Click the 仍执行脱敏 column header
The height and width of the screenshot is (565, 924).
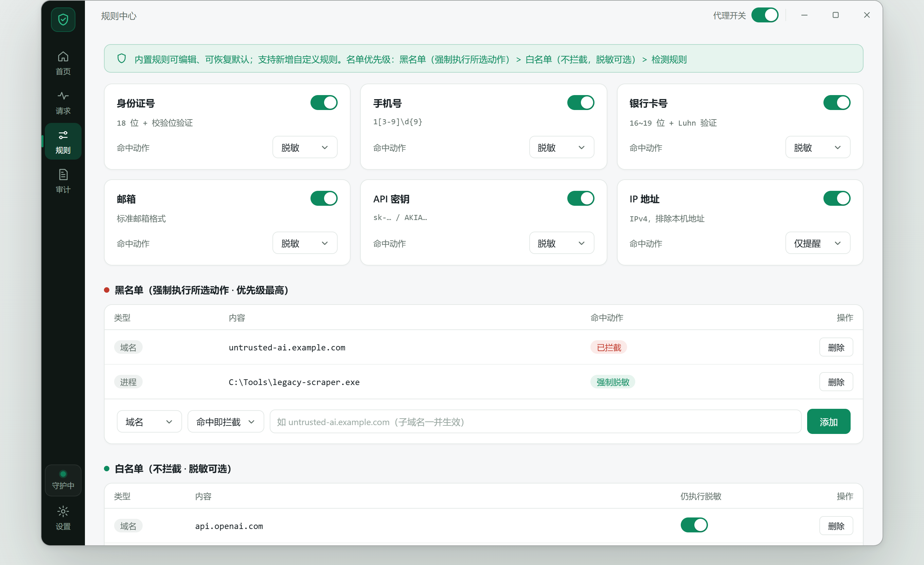(x=700, y=496)
